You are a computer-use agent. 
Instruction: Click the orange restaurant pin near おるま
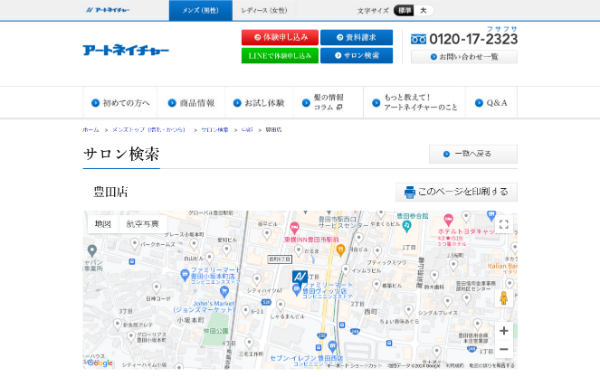pos(340,250)
